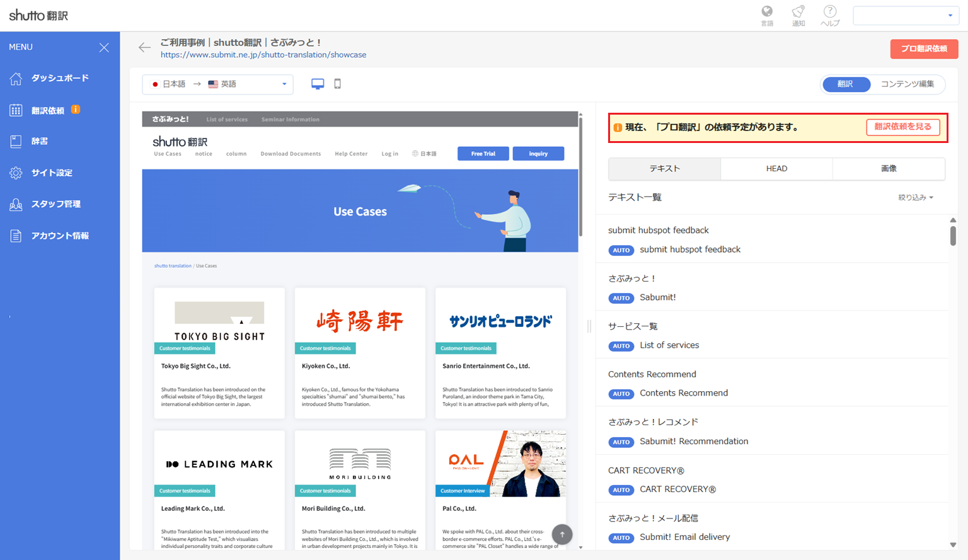Screen dimensions: 968x560
Task: Open the 日本語 → 英語 language dropdown
Action: pyautogui.click(x=218, y=84)
